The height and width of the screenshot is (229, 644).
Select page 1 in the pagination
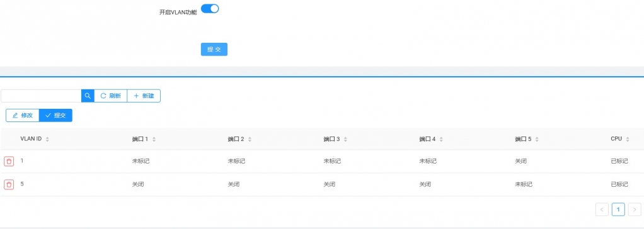(x=618, y=209)
